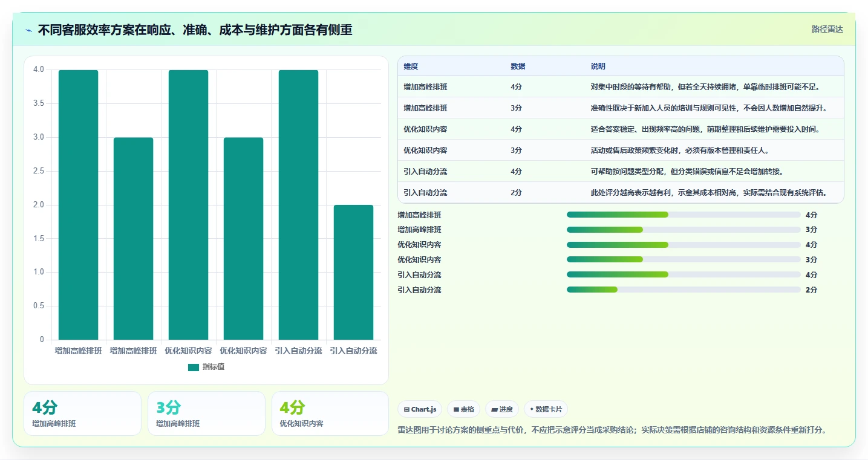Click the 引入自动分流 chart bar reaching 2.0

[x=353, y=273]
